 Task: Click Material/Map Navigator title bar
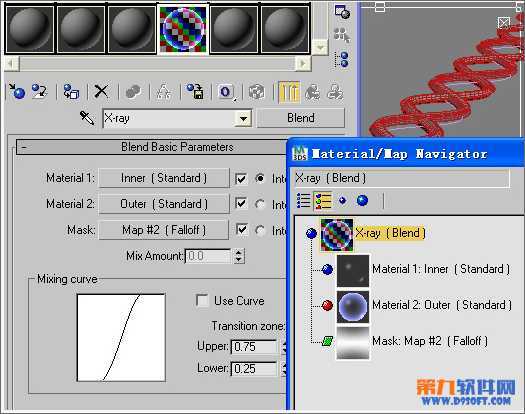pos(406,154)
